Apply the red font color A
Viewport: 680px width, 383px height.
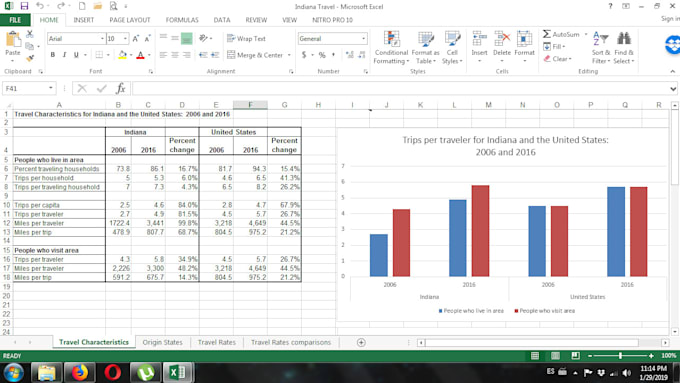pyautogui.click(x=140, y=55)
